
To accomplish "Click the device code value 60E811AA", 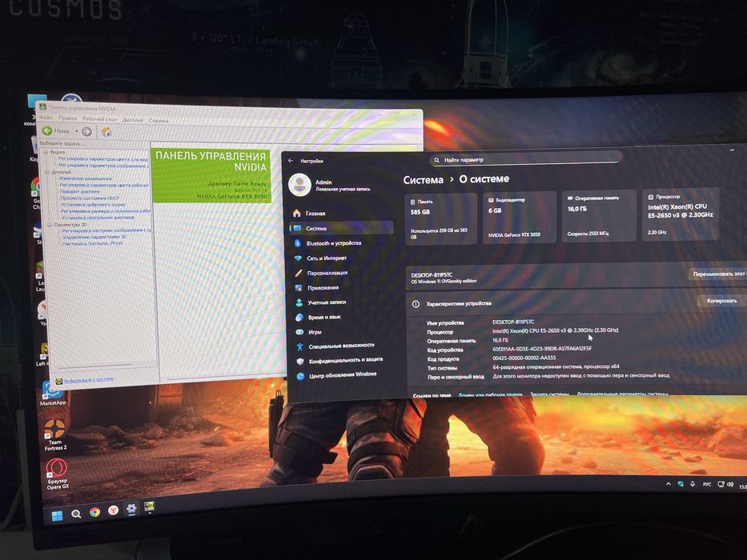I will click(542, 349).
